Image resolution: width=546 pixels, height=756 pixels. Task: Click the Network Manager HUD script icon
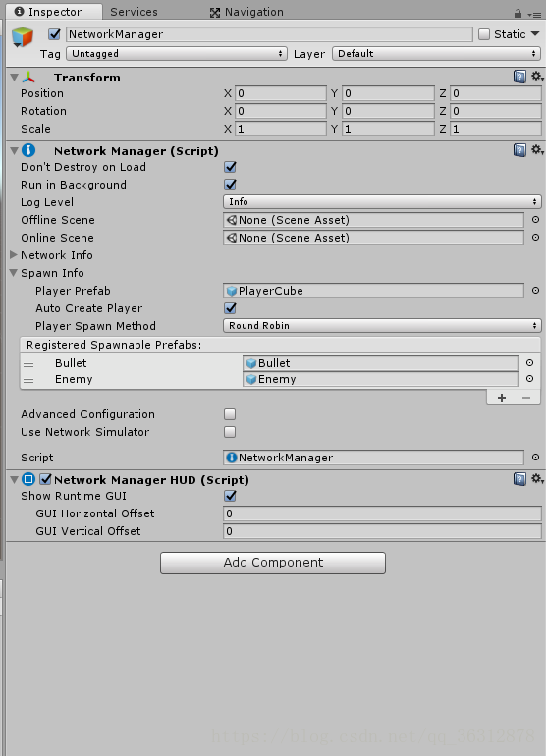click(x=28, y=479)
